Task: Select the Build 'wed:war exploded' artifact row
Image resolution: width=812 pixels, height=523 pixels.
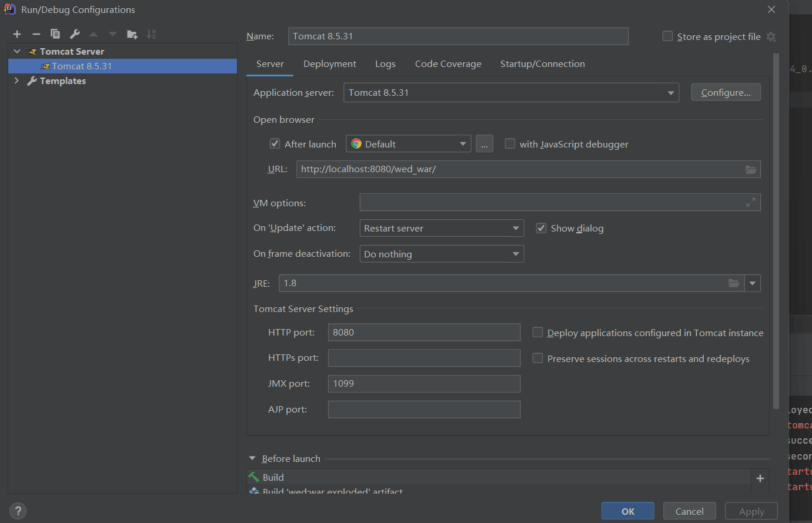Action: [499, 490]
